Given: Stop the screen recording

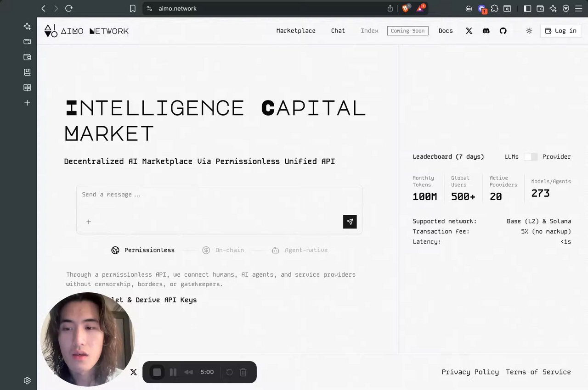Looking at the screenshot, I should 157,372.
